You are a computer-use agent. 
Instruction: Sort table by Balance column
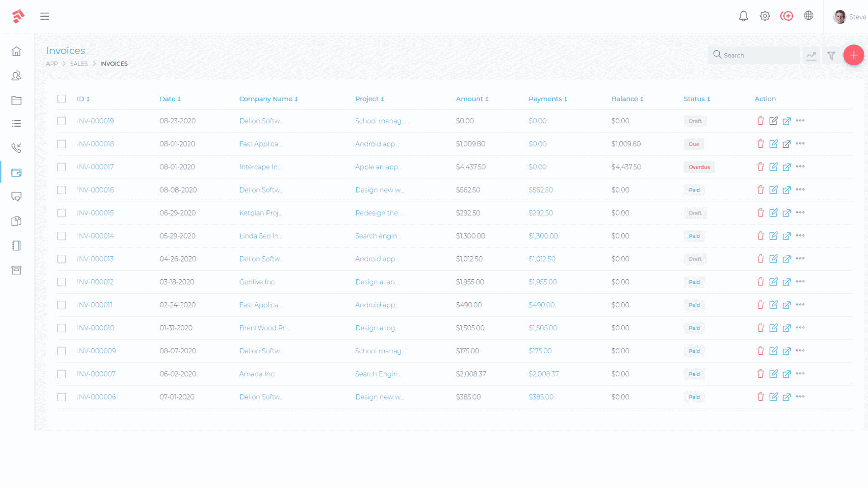click(627, 99)
